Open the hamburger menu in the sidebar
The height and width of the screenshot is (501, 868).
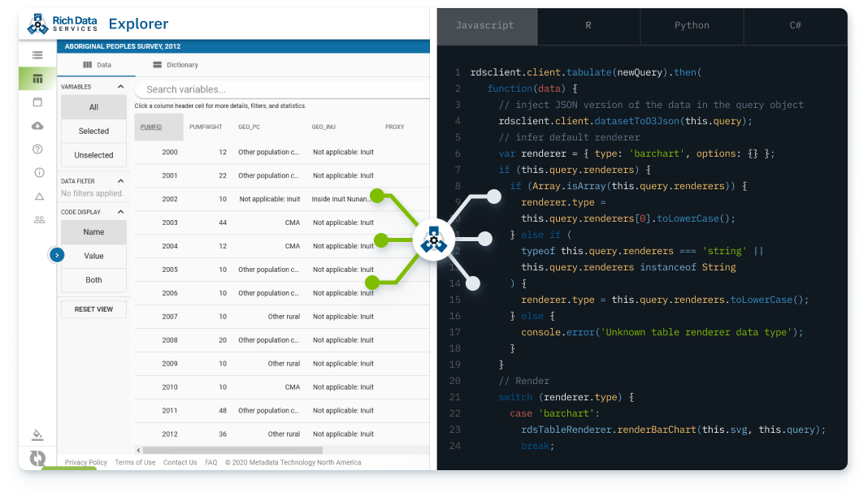click(37, 55)
